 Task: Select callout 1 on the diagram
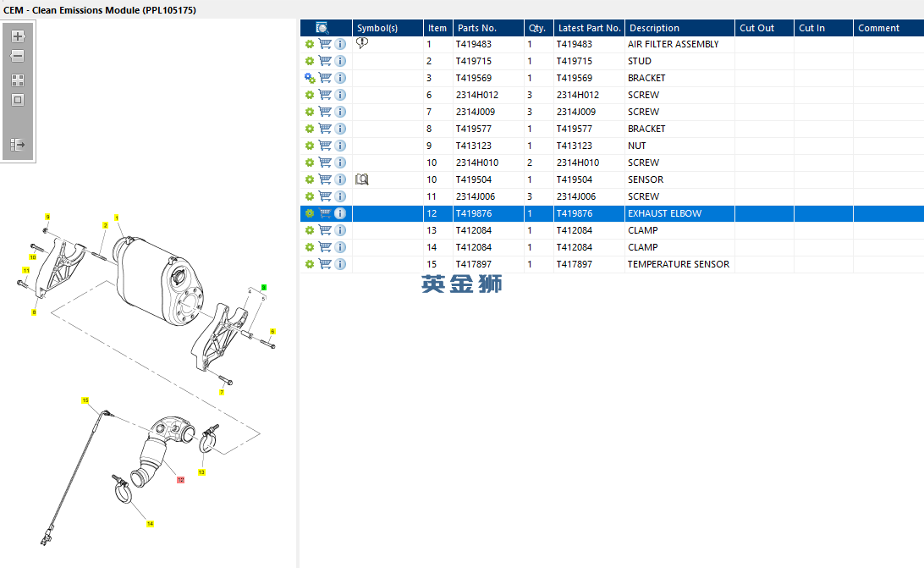tap(117, 218)
